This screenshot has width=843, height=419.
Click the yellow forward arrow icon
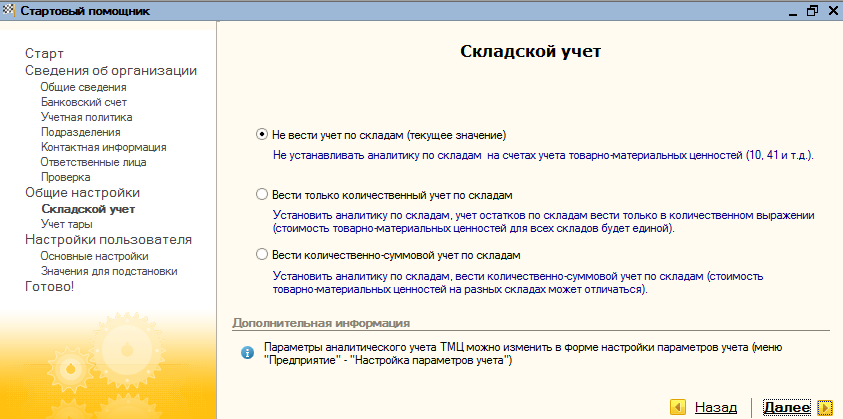tap(825, 407)
